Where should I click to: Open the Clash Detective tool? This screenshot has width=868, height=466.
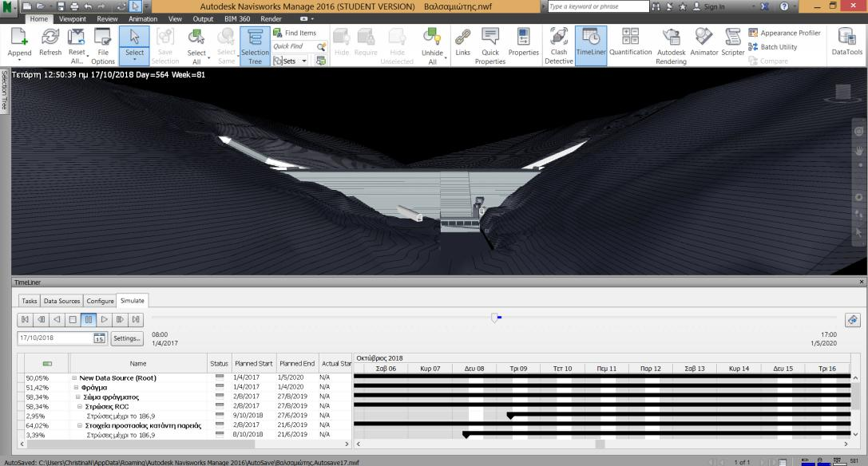coord(558,45)
